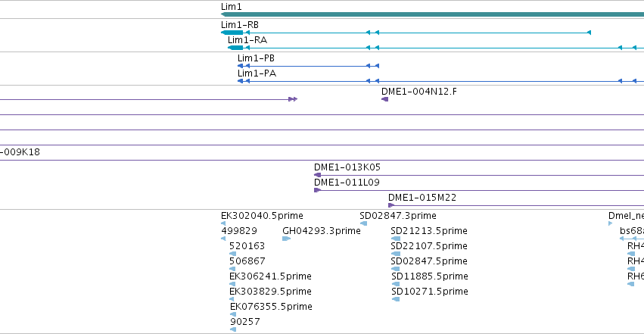Select the 520163 EST entry
This screenshot has width=644, height=334.
[247, 245]
